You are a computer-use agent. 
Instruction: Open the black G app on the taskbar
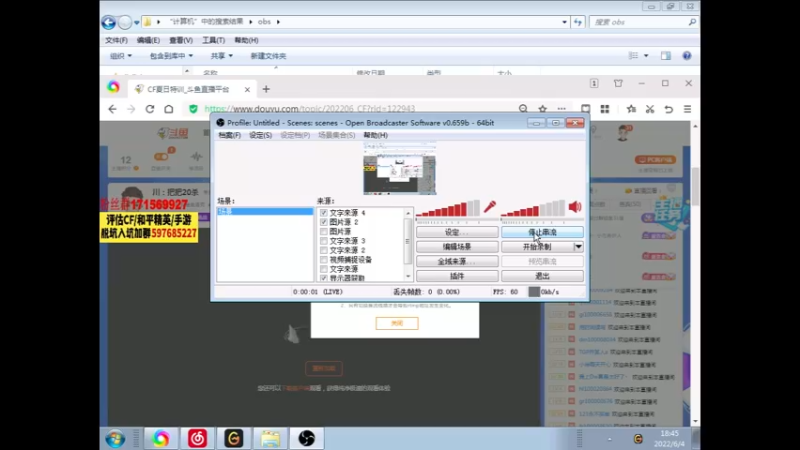234,438
